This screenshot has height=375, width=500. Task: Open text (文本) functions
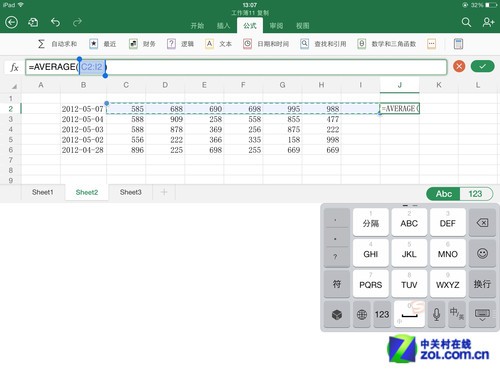pos(218,44)
